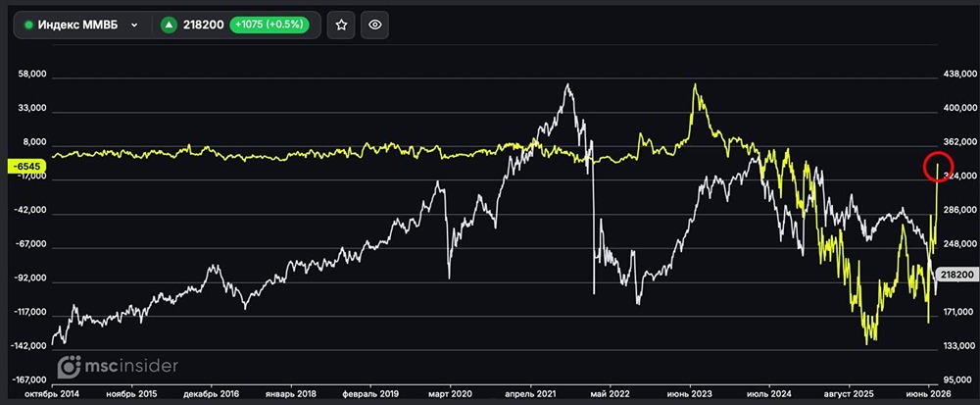Select the июнь 2026 date label

pyautogui.click(x=929, y=394)
